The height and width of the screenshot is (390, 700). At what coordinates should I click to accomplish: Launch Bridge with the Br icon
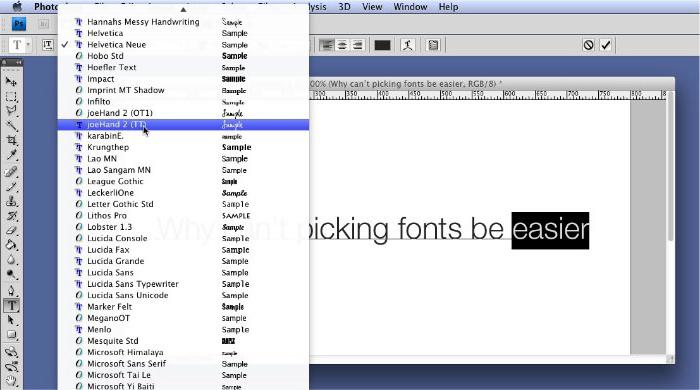point(44,24)
